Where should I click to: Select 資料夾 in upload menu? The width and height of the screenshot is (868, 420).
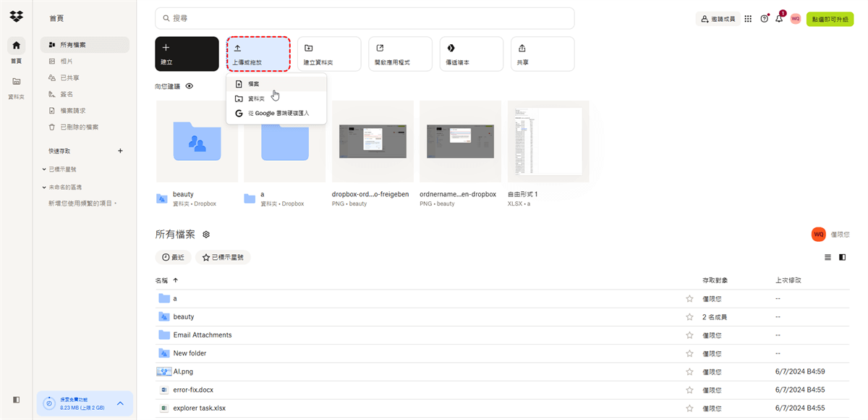click(x=276, y=98)
